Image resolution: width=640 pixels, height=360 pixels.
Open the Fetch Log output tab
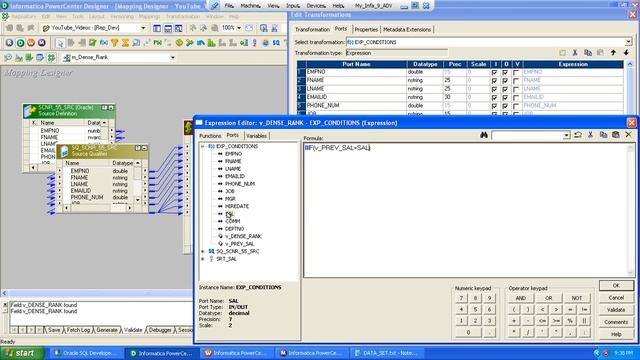pyautogui.click(x=78, y=330)
